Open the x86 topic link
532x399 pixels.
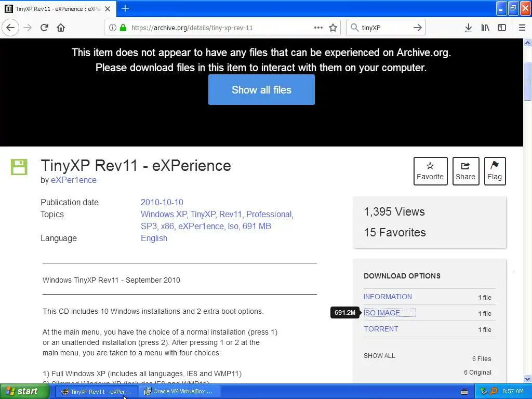[168, 227]
